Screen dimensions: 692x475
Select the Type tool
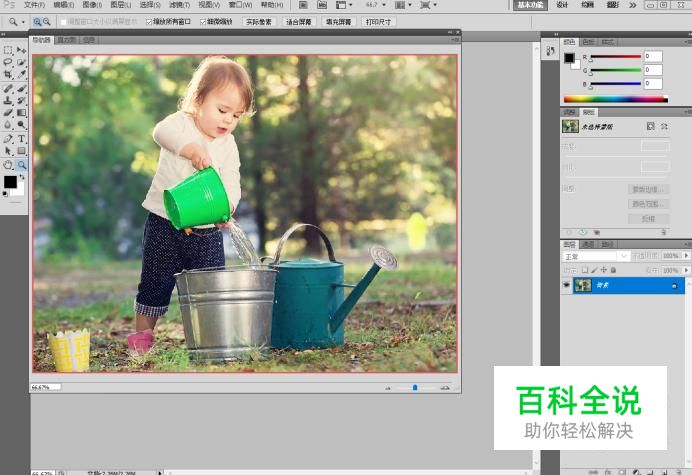(x=21, y=139)
